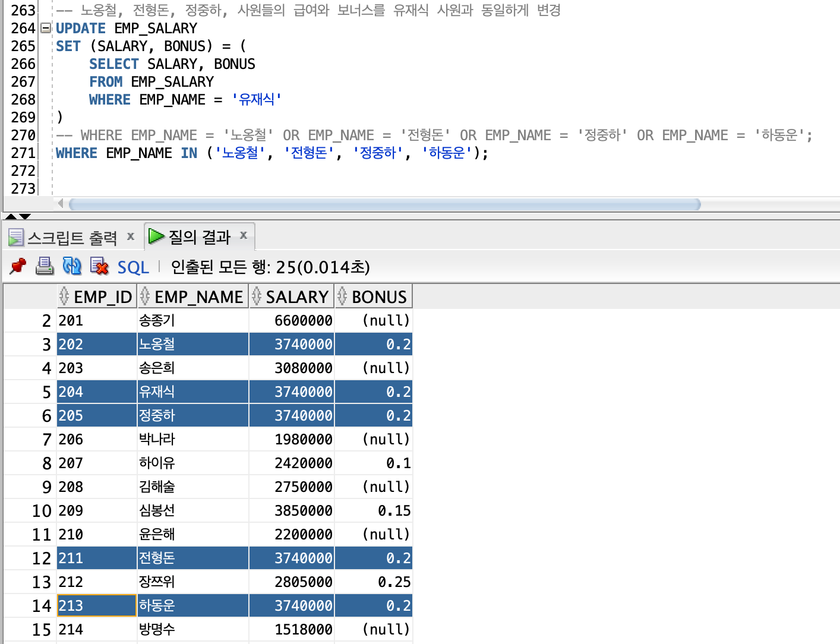Image resolution: width=840 pixels, height=644 pixels.
Task: Click the EMP_ID cell 213
Action: point(97,606)
